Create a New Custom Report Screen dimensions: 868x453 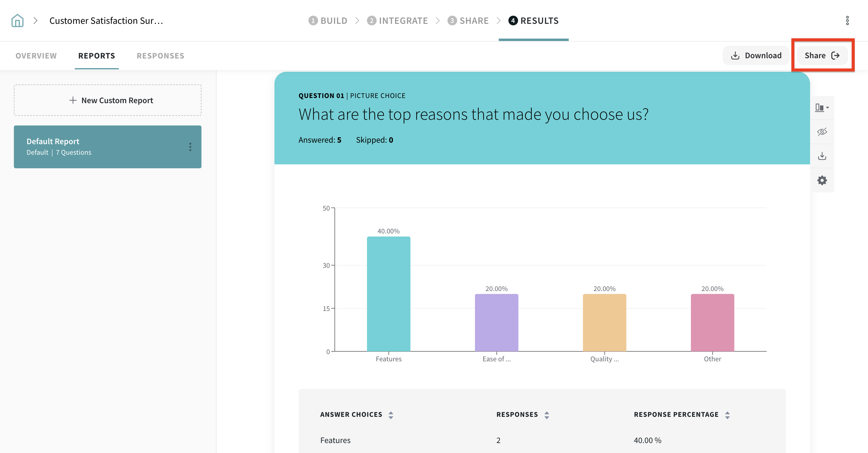tap(107, 100)
